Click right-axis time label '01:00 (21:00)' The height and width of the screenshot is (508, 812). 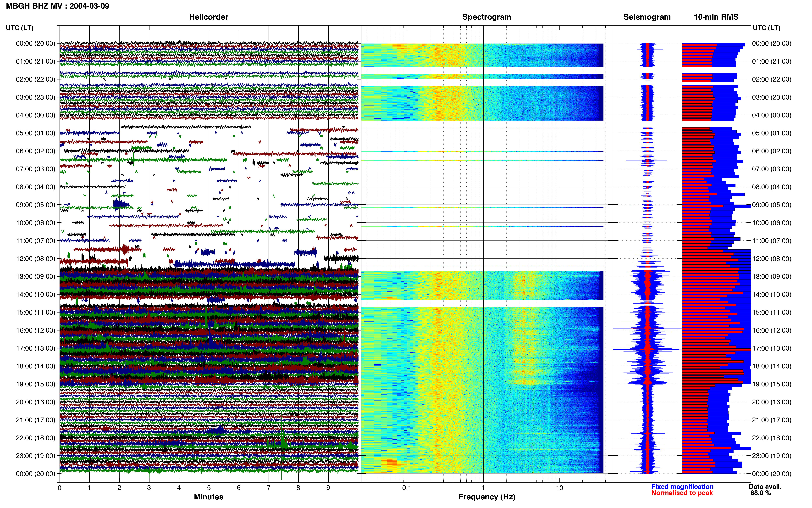pos(772,61)
